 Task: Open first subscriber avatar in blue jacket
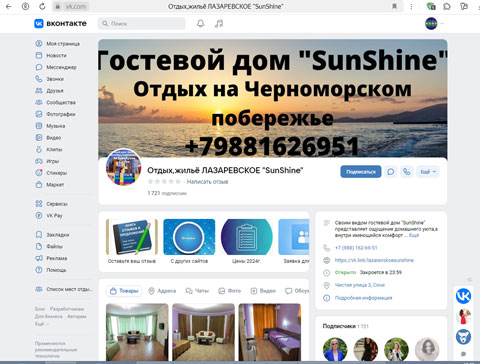[335, 349]
